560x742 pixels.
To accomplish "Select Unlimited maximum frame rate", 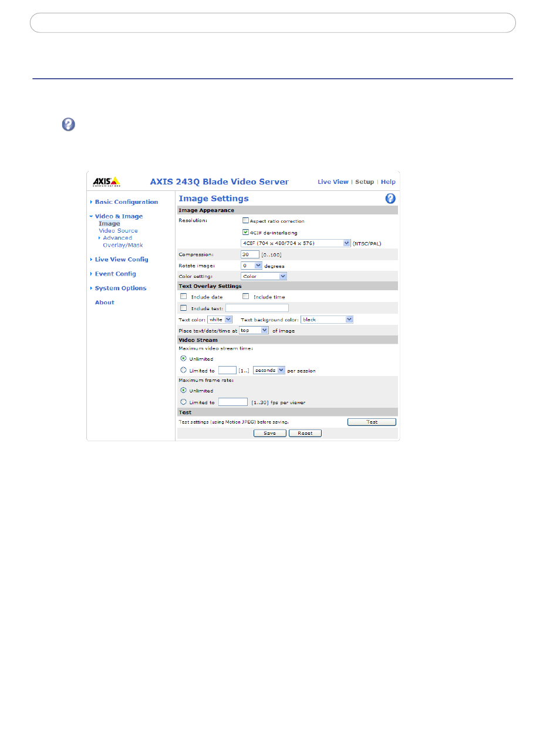I will pos(184,390).
